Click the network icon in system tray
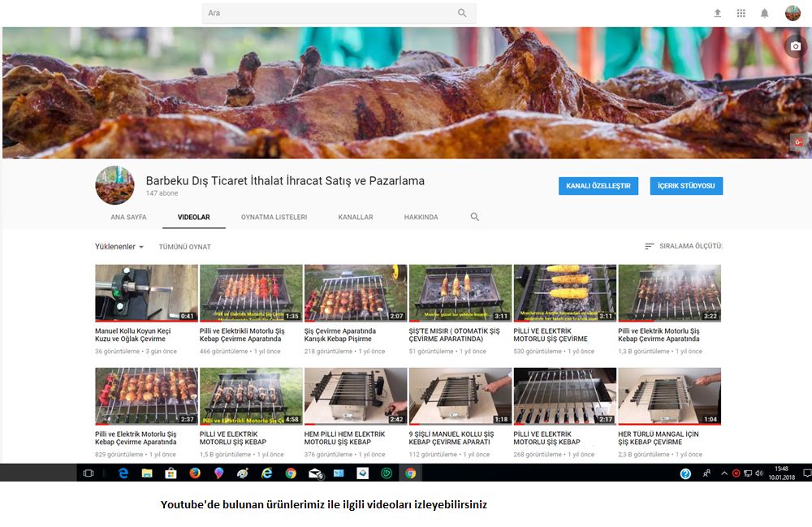Screen dimensions: 812x527 748,473
